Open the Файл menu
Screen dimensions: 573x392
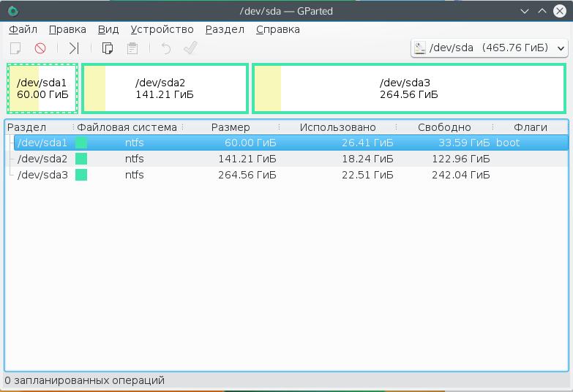point(23,29)
